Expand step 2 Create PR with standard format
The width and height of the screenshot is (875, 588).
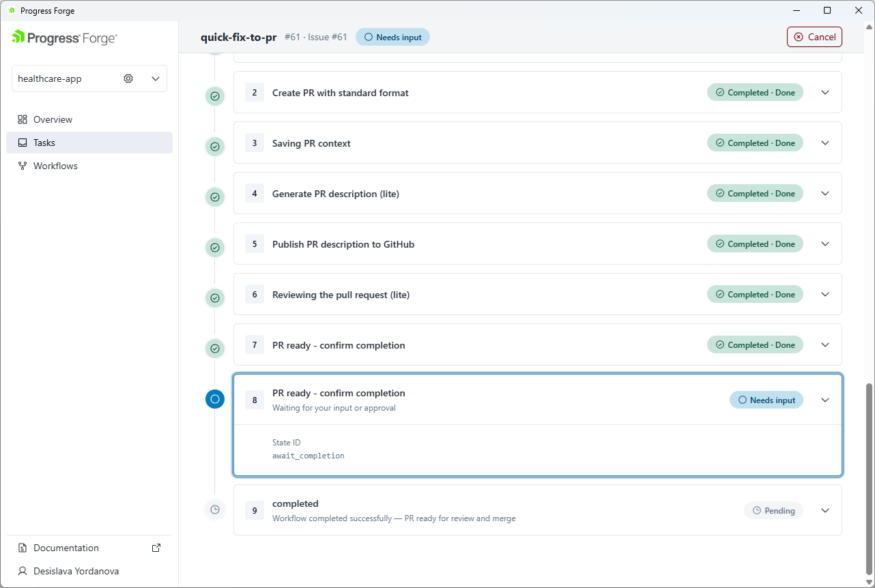click(825, 92)
